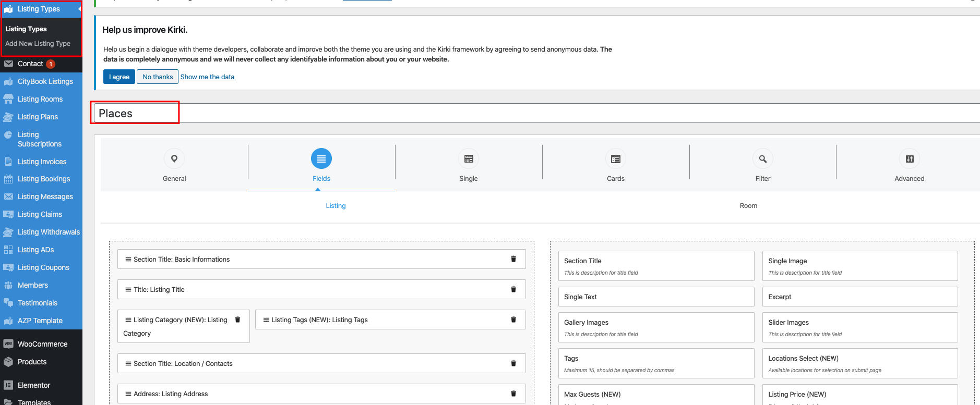Open the Cards tab icon
The image size is (980, 405).
(616, 158)
